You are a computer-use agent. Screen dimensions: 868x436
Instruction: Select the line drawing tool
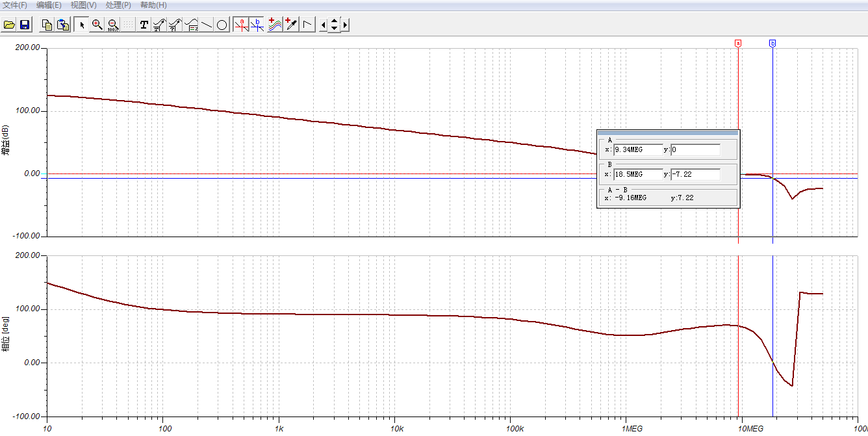(x=207, y=25)
